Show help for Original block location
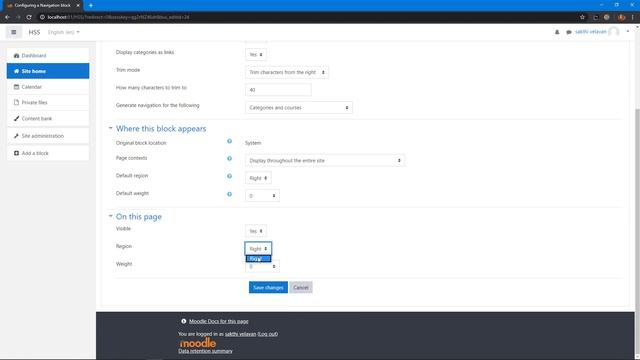 229,141
